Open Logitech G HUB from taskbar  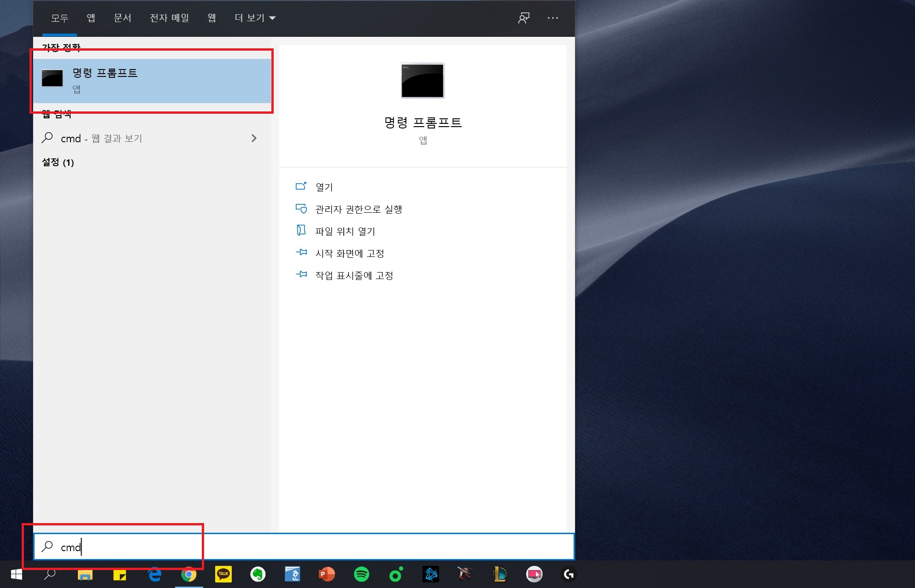569,574
